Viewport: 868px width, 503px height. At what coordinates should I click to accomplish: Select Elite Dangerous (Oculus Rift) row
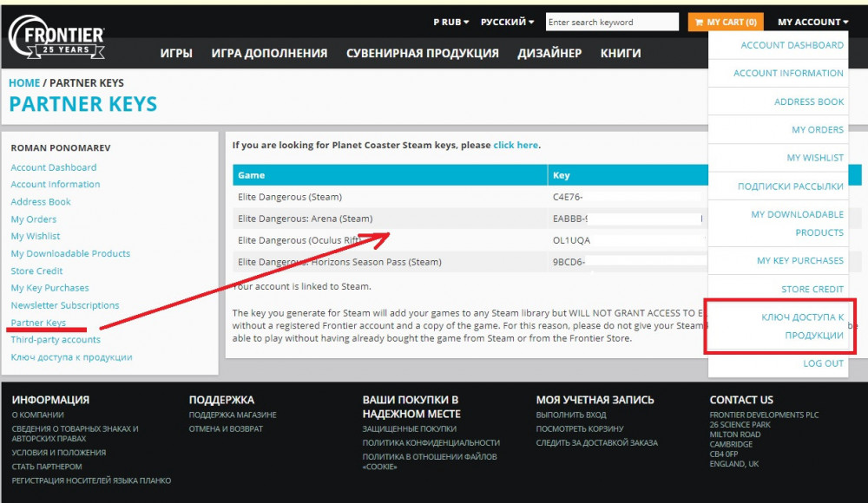[299, 240]
